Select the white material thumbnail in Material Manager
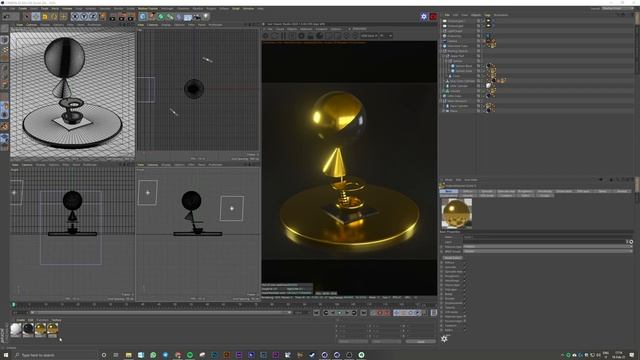640x360 pixels. coord(16,329)
